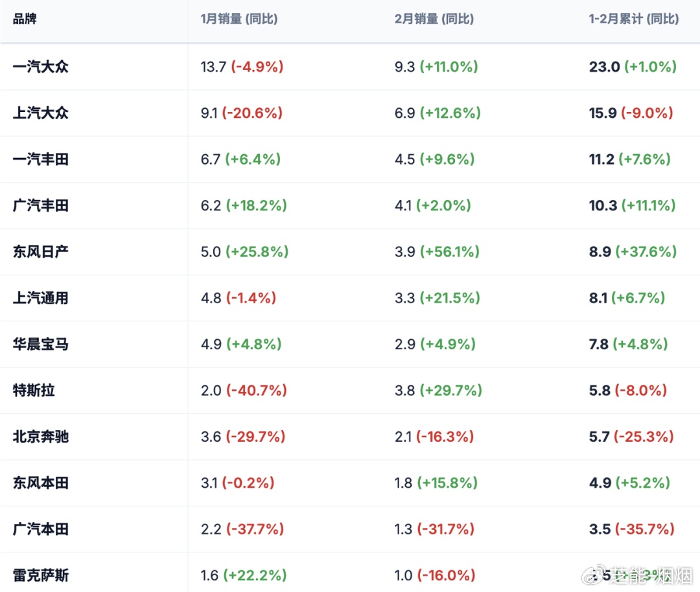Open the 一汽丰田 brand entry
This screenshot has height=592, width=700.
click(40, 159)
